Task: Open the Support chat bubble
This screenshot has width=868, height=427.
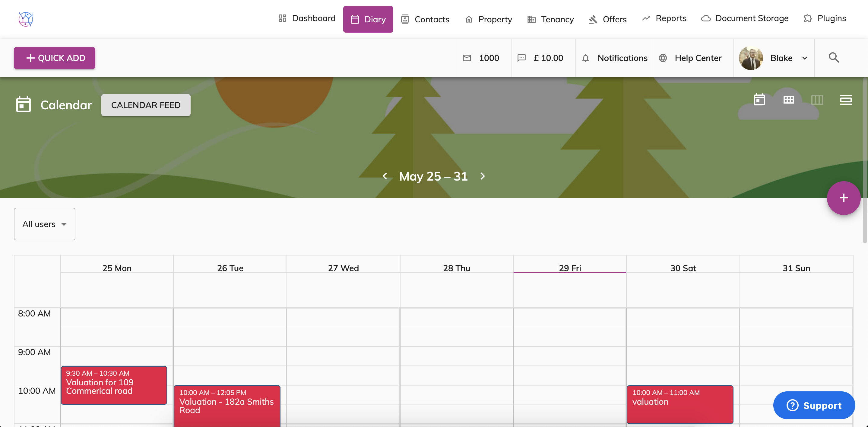Action: pos(814,406)
